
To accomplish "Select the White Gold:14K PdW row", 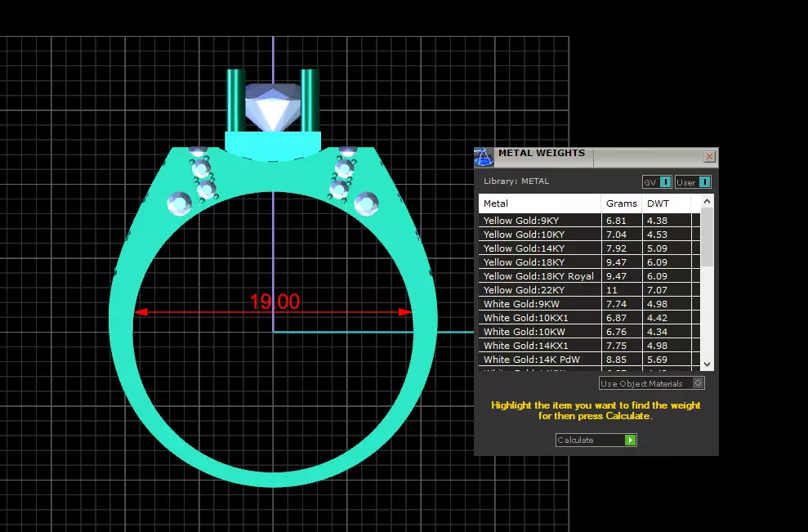I will point(589,360).
